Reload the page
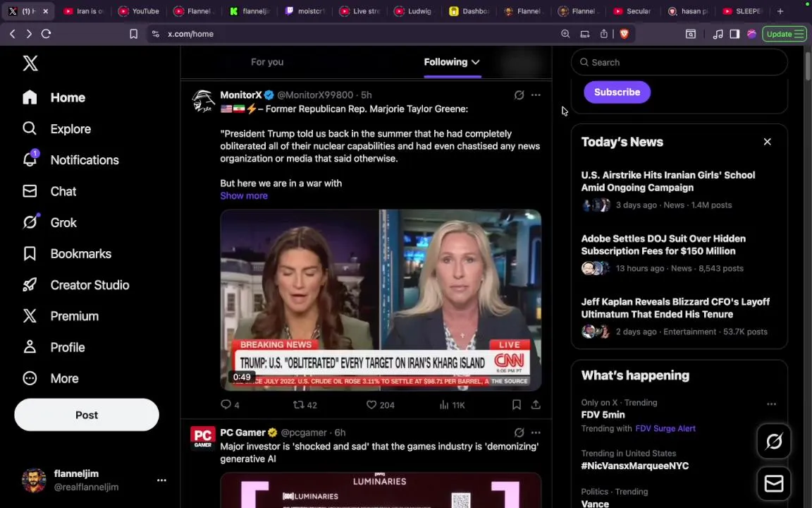812x508 pixels. 46,34
